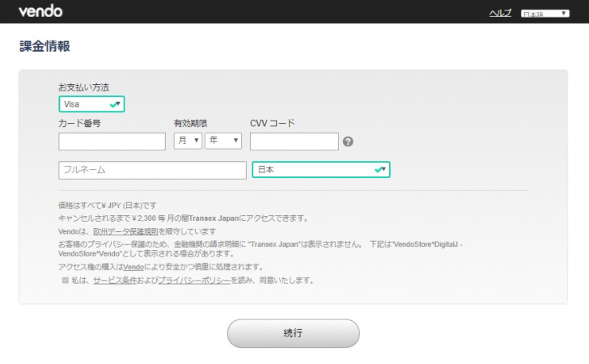Click the CVV help question mark icon
The height and width of the screenshot is (364, 589).
(348, 142)
